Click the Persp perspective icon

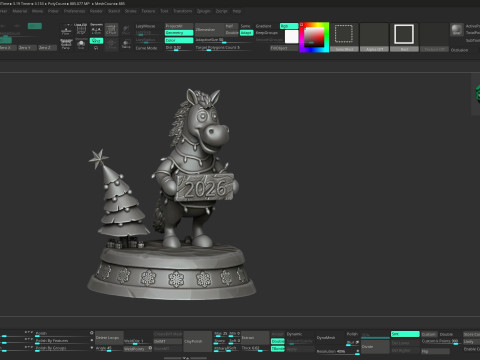pos(66,44)
